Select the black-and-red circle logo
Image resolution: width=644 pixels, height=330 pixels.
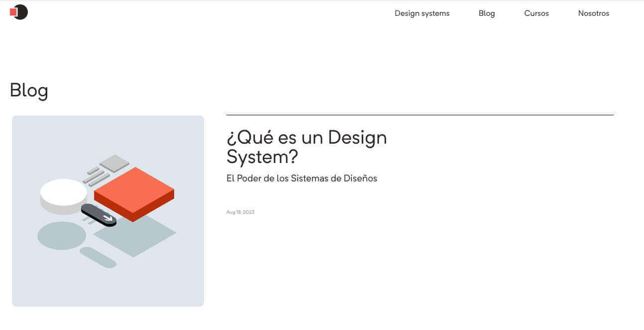[20, 12]
